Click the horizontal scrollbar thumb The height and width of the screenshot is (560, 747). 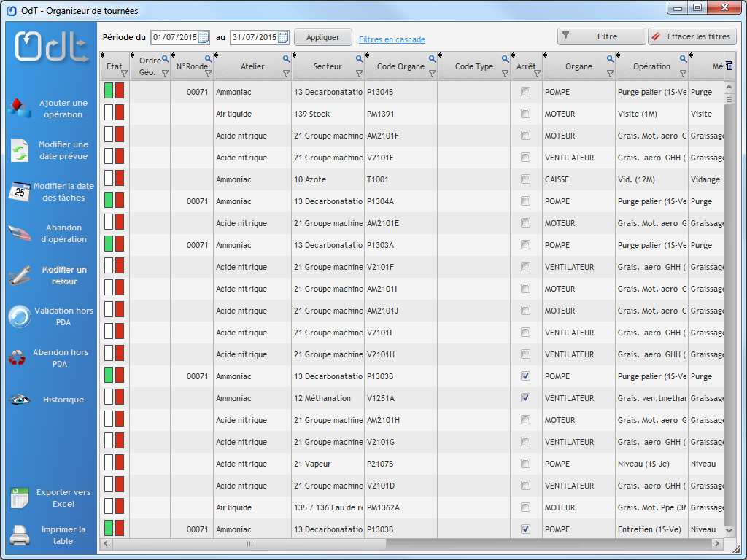(x=249, y=544)
